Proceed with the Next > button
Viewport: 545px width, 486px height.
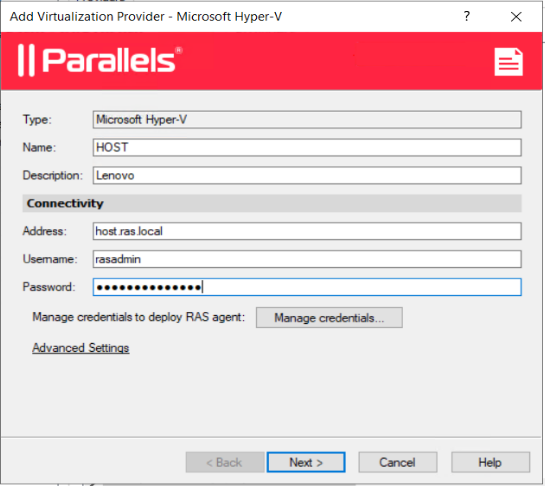pyautogui.click(x=306, y=462)
